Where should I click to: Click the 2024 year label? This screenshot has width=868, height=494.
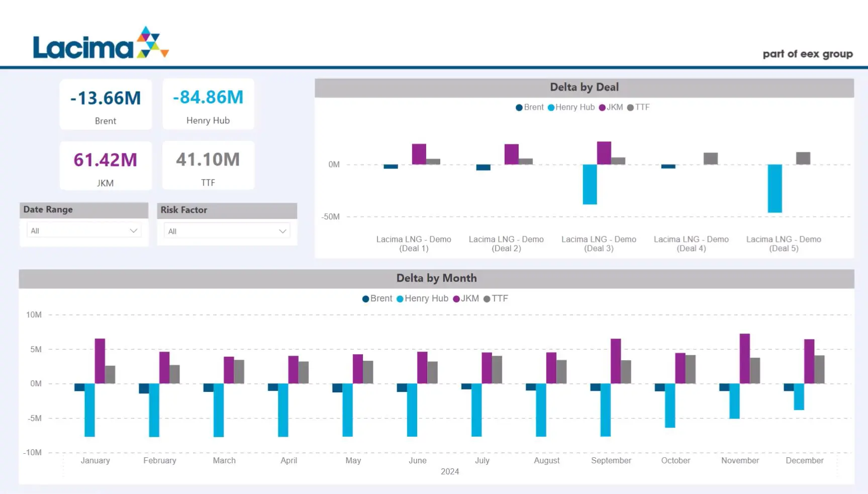click(450, 471)
